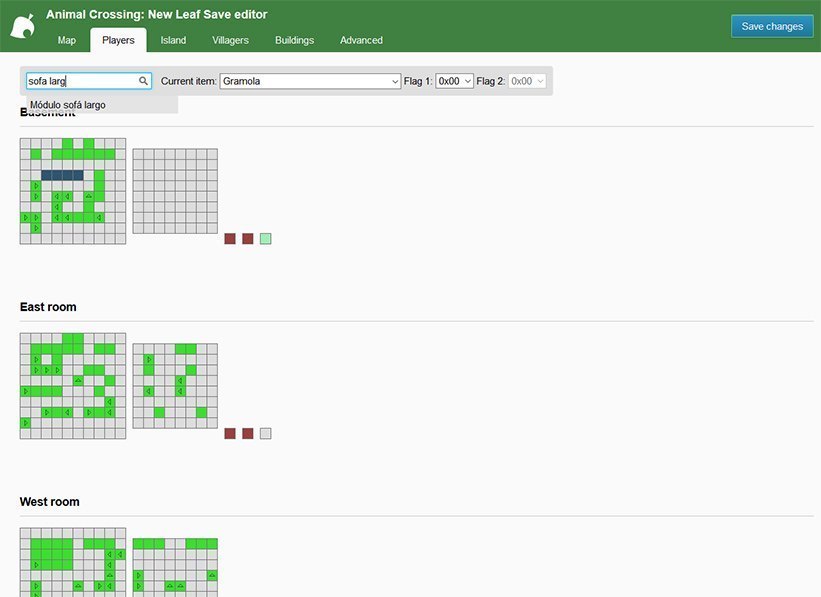Choose the 'Módulo sofá largo' suggestion
The height and width of the screenshot is (597, 821).
click(x=102, y=105)
